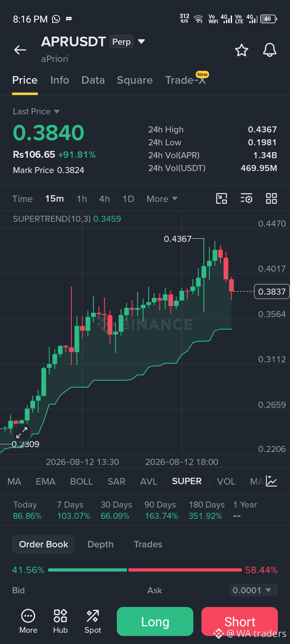
Task: Open the symbol switcher dropdown arrow beside Perp
Action: click(x=141, y=41)
